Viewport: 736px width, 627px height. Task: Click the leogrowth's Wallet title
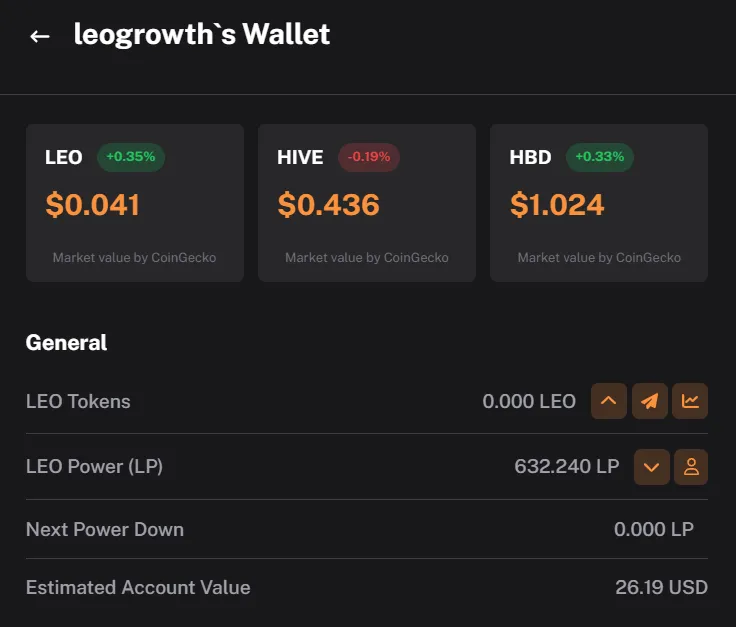point(202,35)
